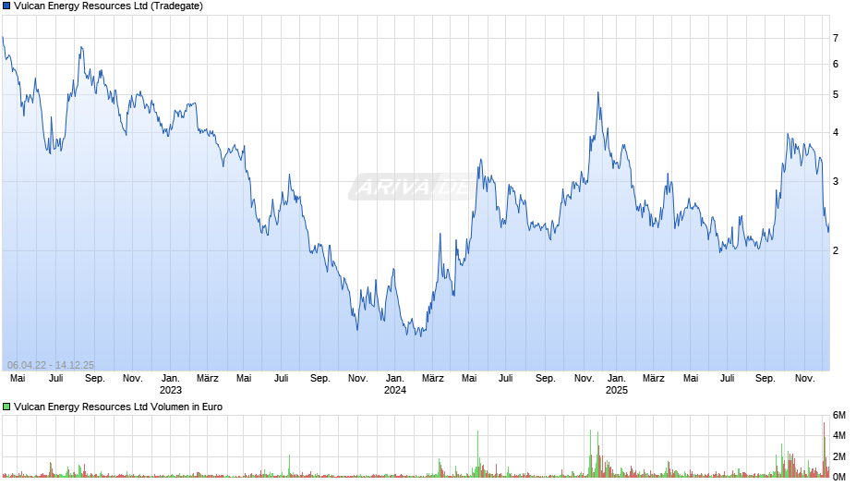
Task: Click the price axis label 6
Action: [x=836, y=65]
